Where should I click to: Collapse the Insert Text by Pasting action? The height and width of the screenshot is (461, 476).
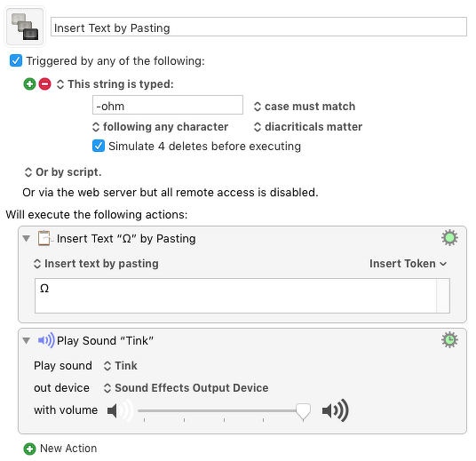click(27, 238)
